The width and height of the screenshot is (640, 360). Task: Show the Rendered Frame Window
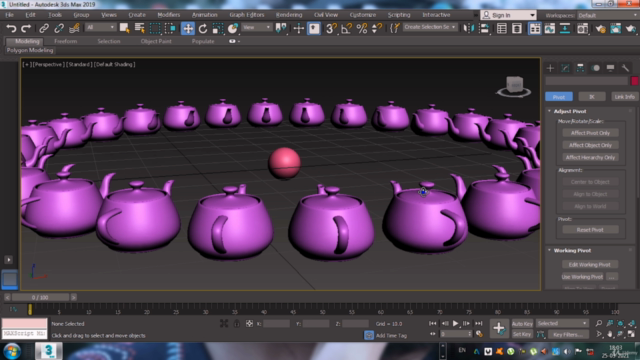[616, 28]
